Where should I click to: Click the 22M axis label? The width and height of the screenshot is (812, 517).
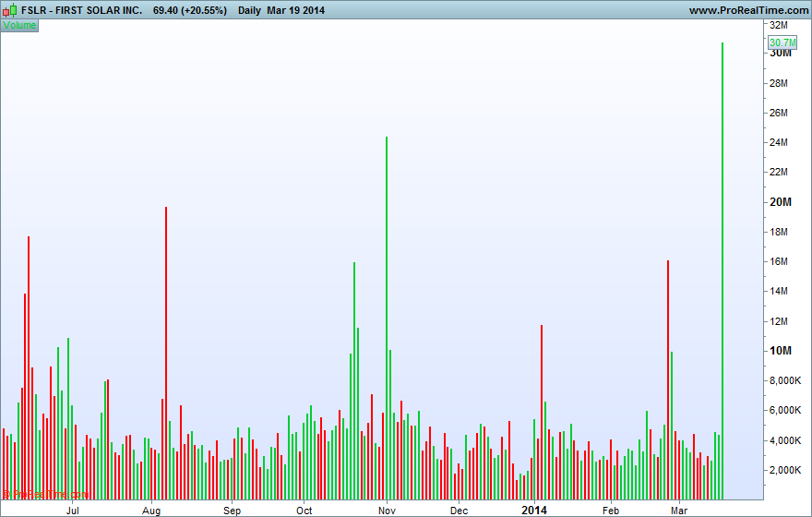(x=779, y=172)
